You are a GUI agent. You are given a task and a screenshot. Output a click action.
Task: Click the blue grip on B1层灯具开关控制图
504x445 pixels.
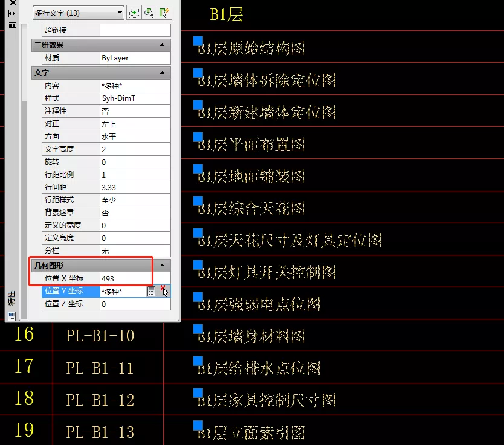coord(198,265)
